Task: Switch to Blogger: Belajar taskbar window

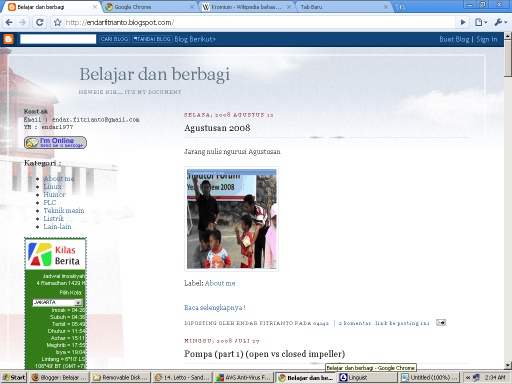Action: (x=59, y=377)
